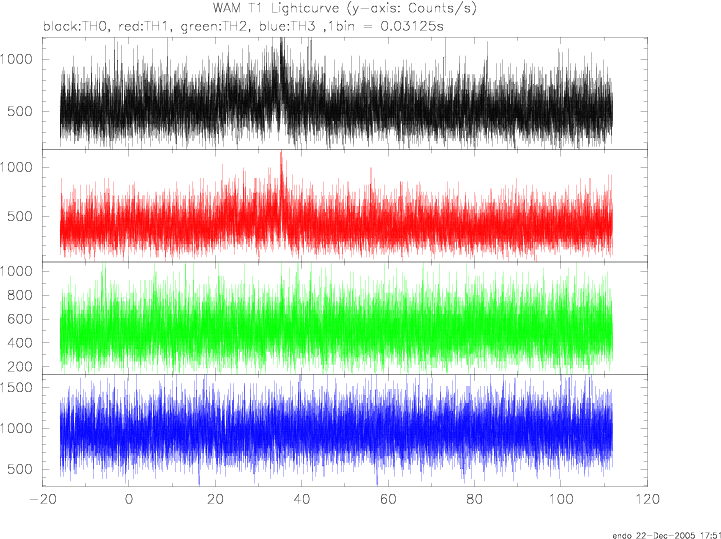Viewport: 721px width, 539px height.
Task: Click y-axis label "1500" of blue TH3 panel
Action: click(x=17, y=387)
